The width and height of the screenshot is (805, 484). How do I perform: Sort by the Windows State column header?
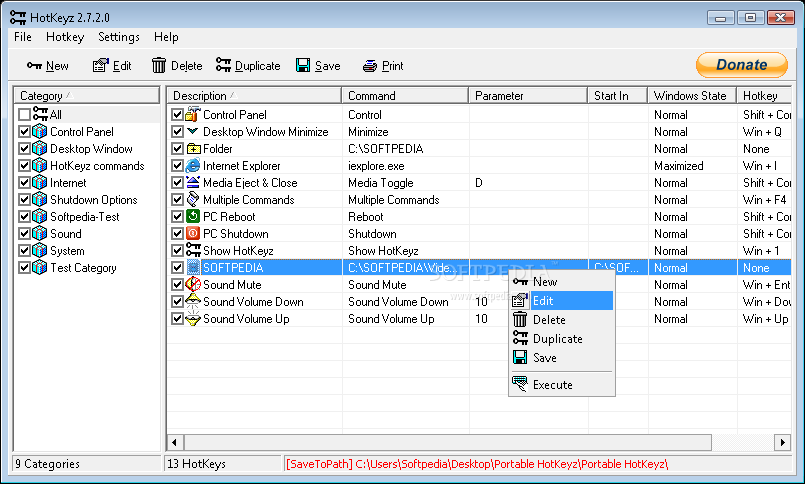point(692,95)
